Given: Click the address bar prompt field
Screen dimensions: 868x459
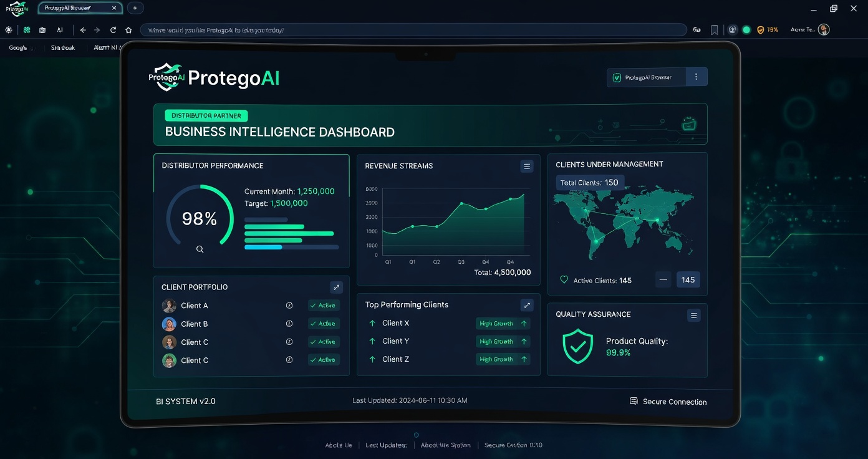Looking at the screenshot, I should [413, 30].
